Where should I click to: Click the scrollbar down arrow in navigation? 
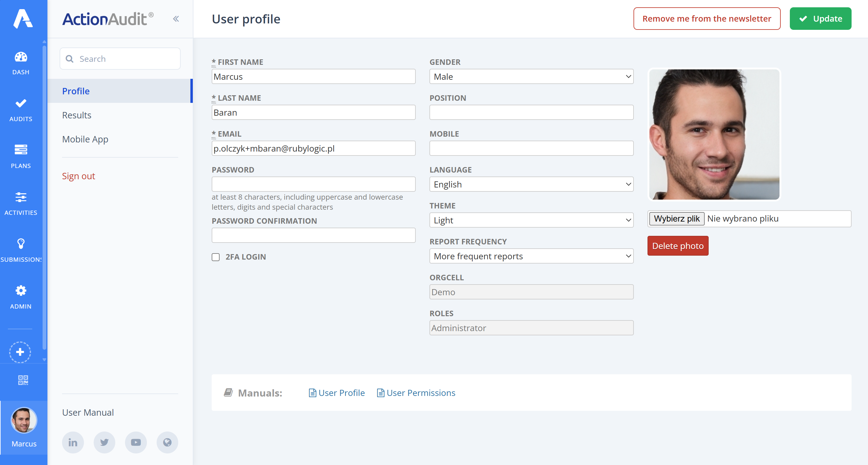coord(44,360)
